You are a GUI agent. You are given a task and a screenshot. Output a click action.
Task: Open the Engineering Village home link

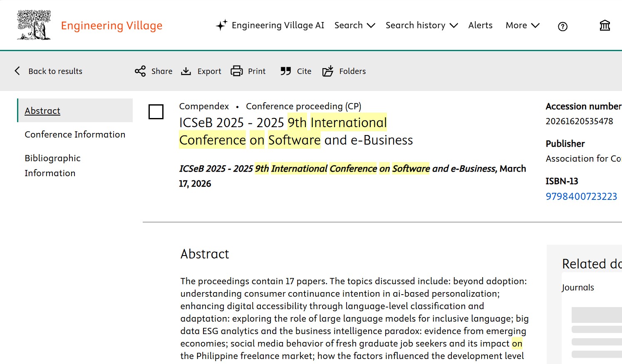click(x=112, y=26)
